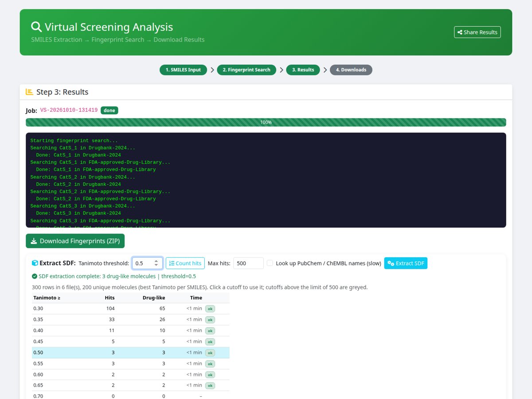Select the 0.45 Tanimoto cutoff row

(x=131, y=342)
